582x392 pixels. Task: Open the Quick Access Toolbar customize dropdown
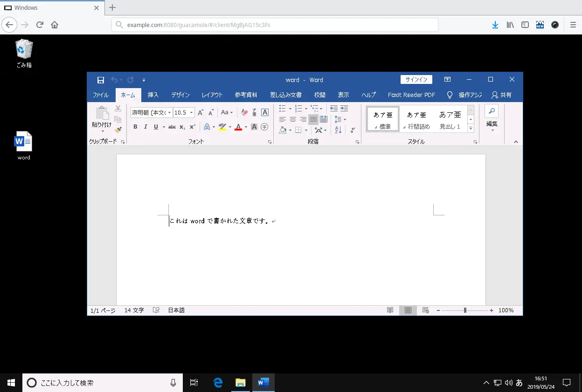tap(144, 80)
